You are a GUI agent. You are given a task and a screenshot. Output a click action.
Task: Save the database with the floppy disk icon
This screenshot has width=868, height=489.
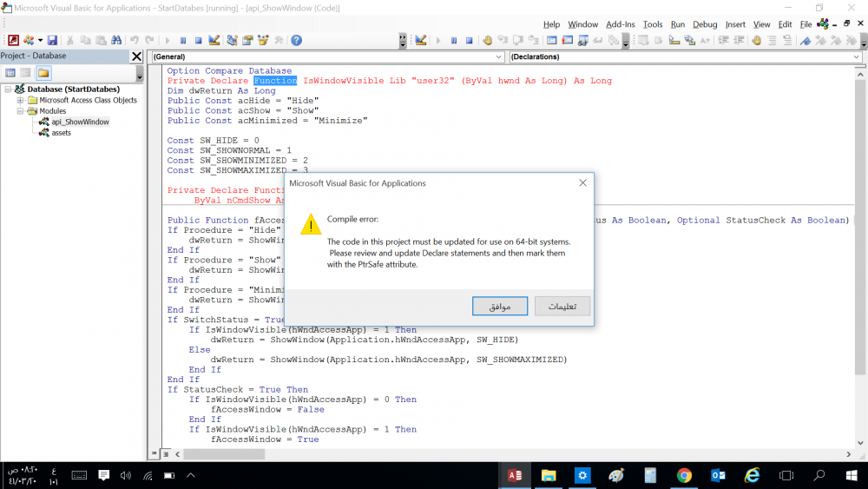pos(52,41)
